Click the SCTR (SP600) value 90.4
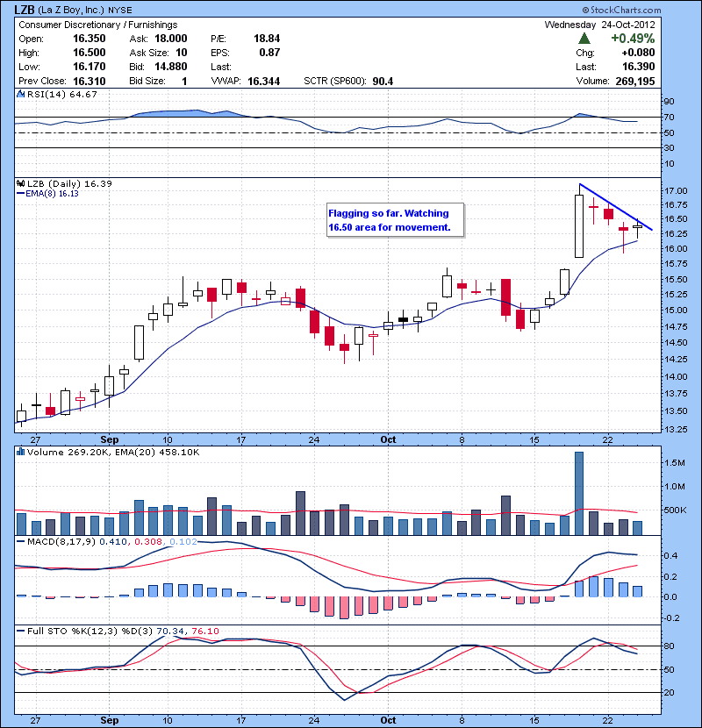The width and height of the screenshot is (702, 728). tap(383, 82)
